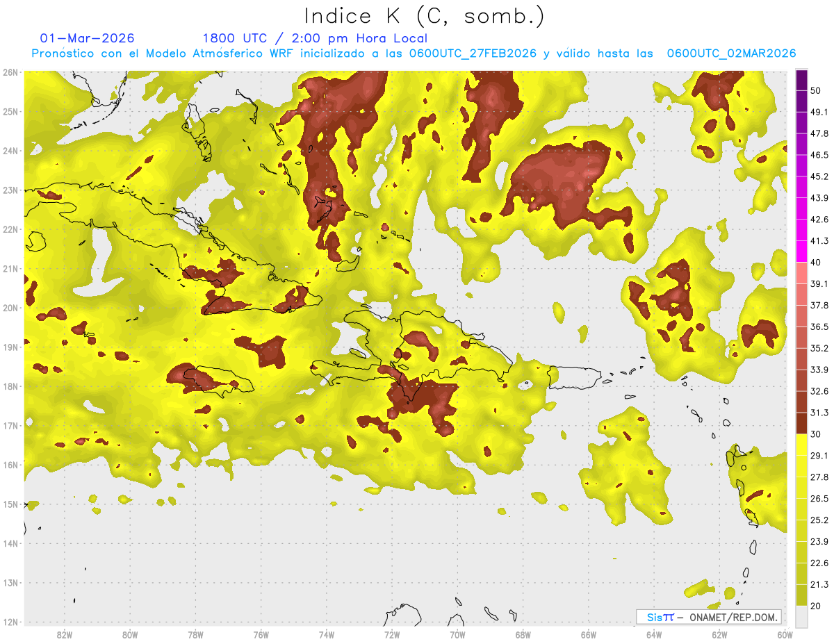Click the latitude label '24N'
This screenshot has height=644, width=834.
pos(10,151)
